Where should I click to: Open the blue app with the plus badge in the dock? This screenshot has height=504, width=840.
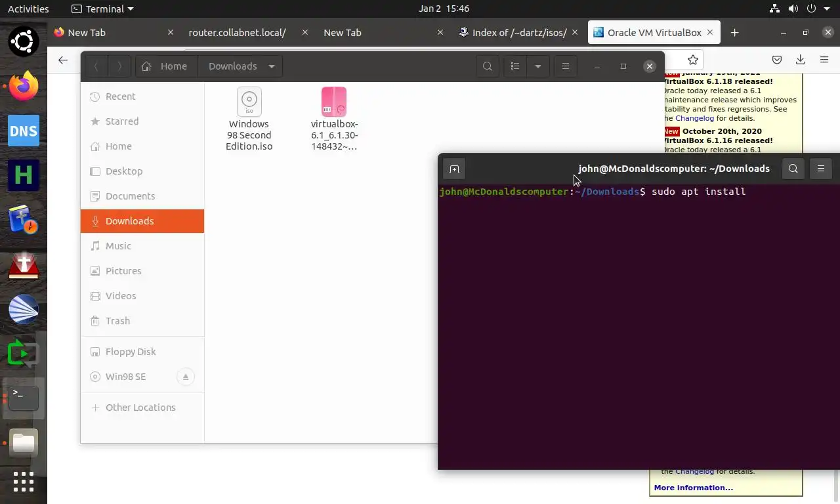pos(24,220)
